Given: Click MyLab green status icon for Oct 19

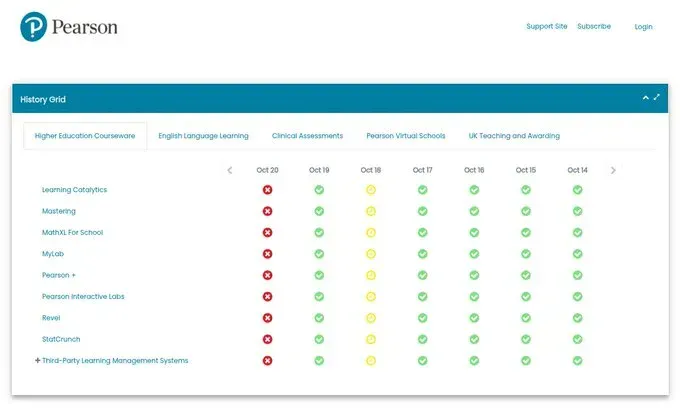Looking at the screenshot, I should coord(319,254).
